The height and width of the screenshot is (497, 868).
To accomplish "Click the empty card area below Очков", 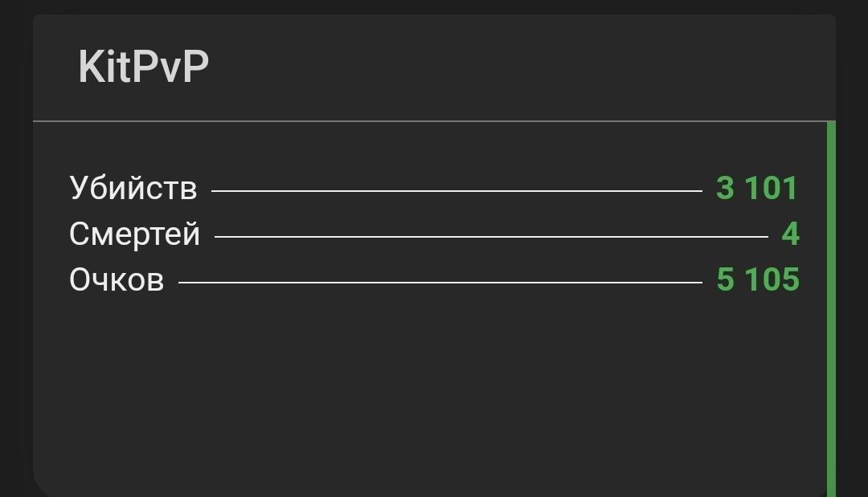I will point(426,385).
